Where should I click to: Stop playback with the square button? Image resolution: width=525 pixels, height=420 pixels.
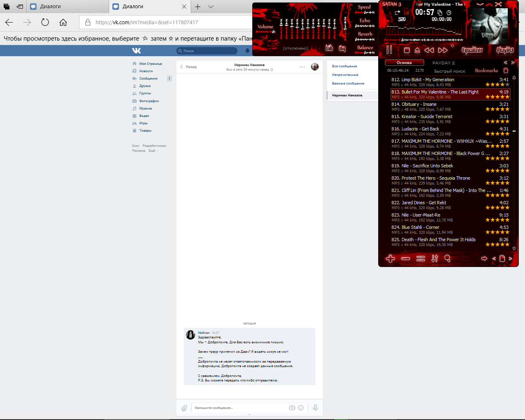coord(407,50)
